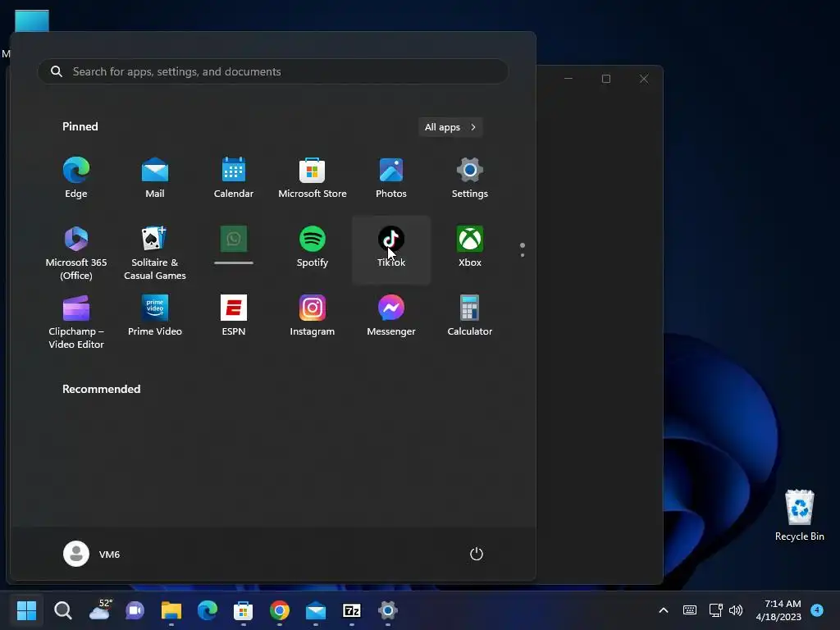The height and width of the screenshot is (630, 840).
Task: Open the VM6 user account menu
Action: (x=92, y=554)
